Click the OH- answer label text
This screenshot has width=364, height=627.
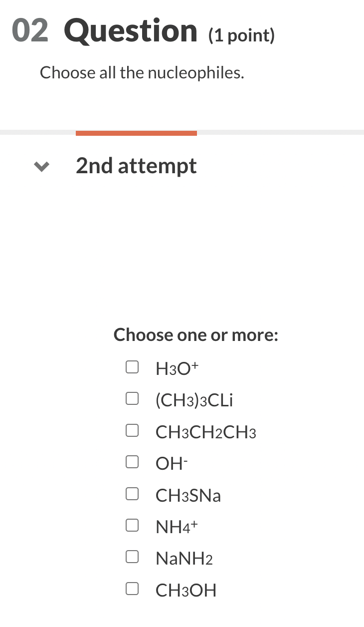click(x=170, y=463)
